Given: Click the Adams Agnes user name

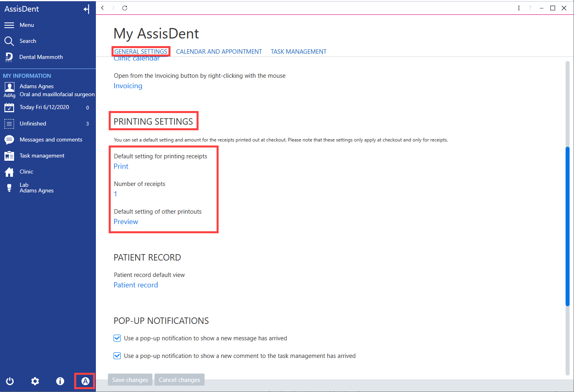Looking at the screenshot, I should click(37, 87).
